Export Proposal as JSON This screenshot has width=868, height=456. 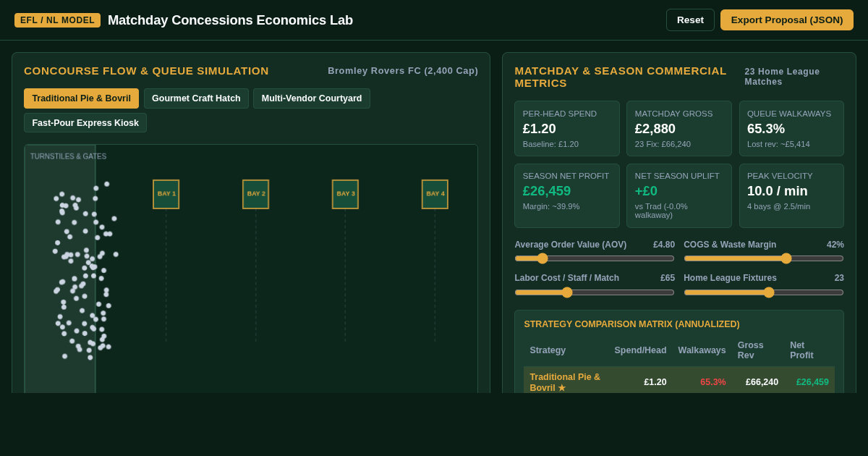tap(787, 20)
